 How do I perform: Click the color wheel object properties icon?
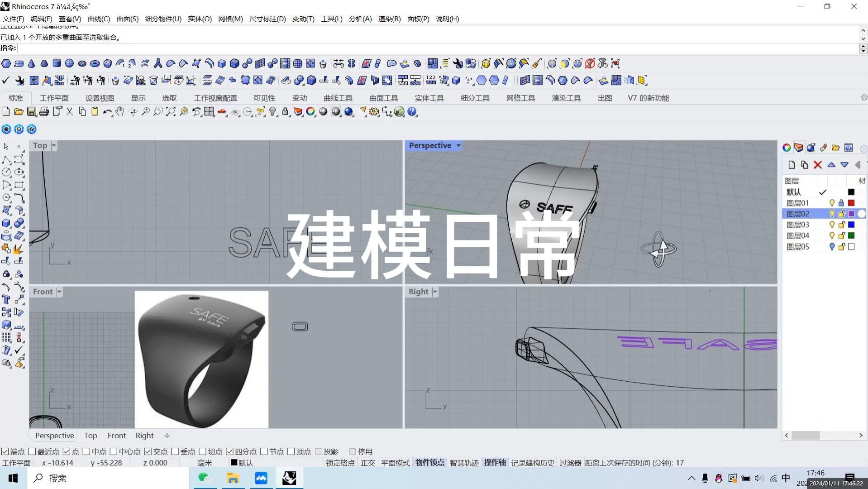310,112
